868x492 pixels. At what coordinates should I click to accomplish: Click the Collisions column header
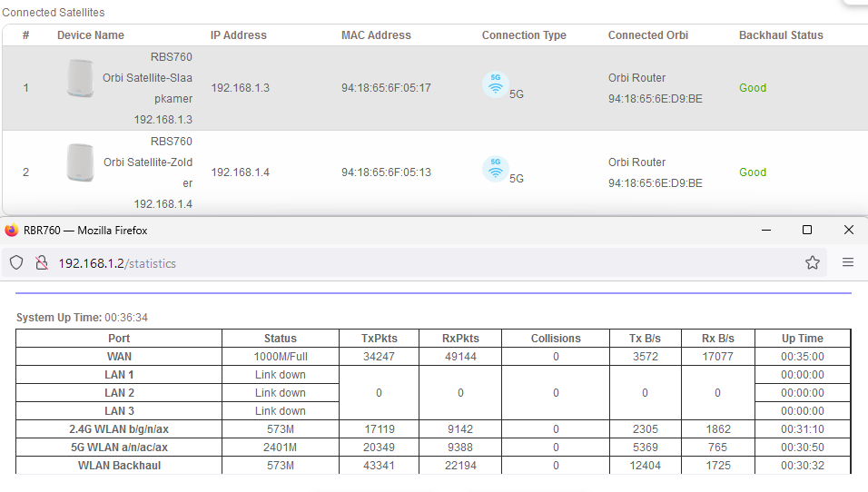[556, 339]
